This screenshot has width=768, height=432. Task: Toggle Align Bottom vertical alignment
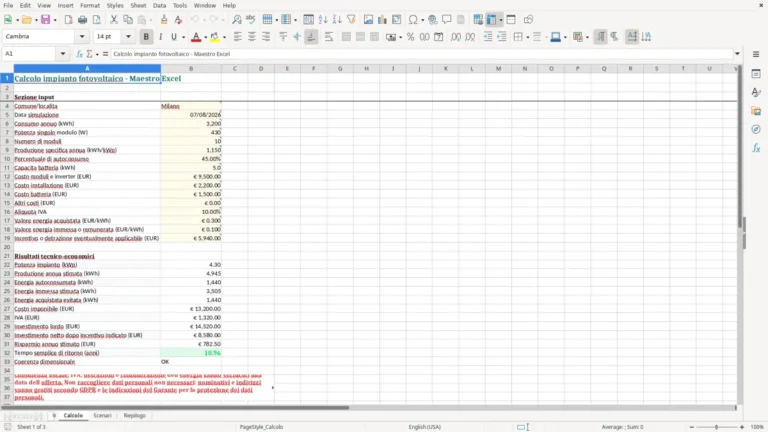point(311,37)
